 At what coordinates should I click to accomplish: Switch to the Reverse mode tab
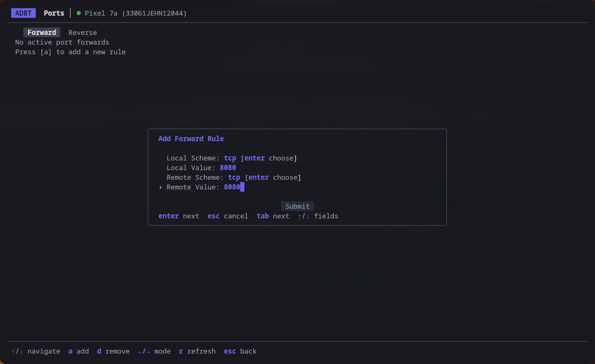(x=83, y=33)
